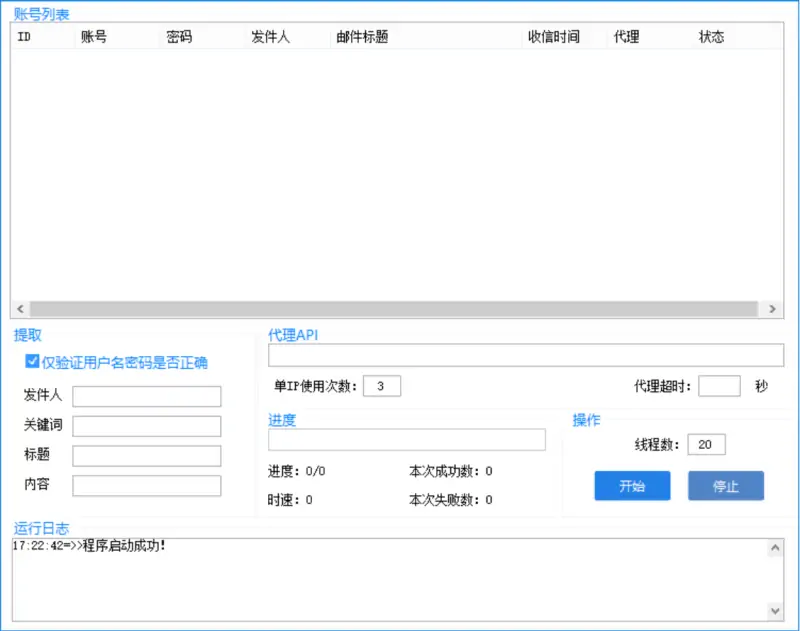
Task: Select the 线程数 thread count box
Action: tap(706, 444)
